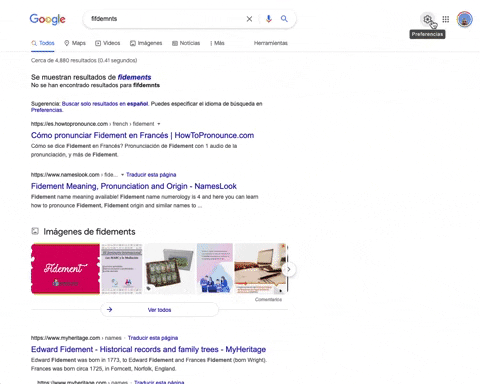
Task: Open Cómo pronunciar Fidement en Francés result
Action: coord(142,135)
